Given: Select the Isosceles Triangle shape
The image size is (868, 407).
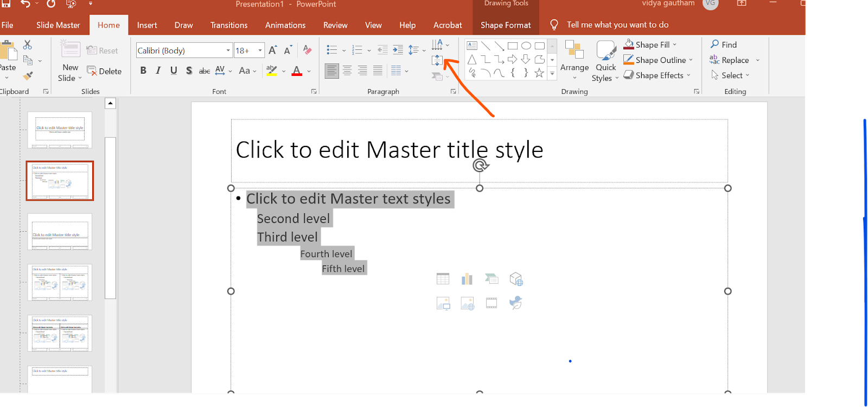Looking at the screenshot, I should pyautogui.click(x=472, y=59).
